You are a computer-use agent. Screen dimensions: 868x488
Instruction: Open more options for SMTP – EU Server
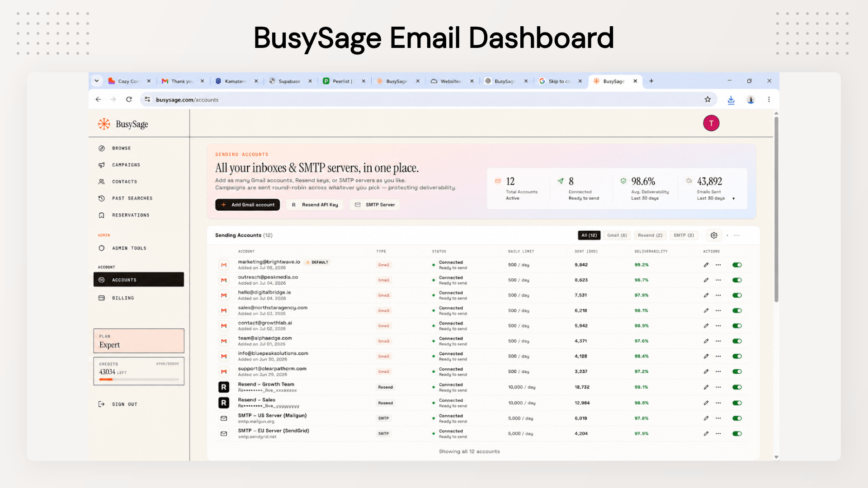click(718, 434)
